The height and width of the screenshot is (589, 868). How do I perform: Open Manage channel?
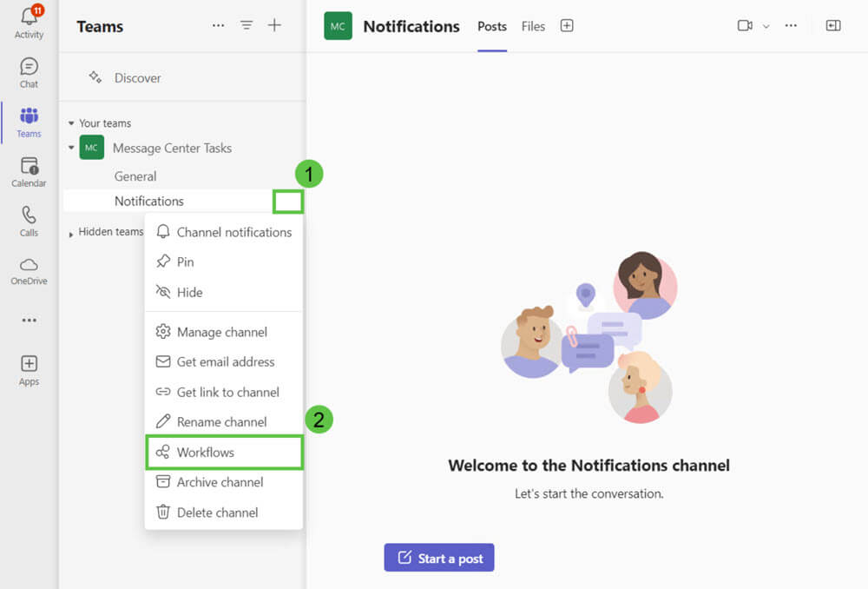[224, 332]
